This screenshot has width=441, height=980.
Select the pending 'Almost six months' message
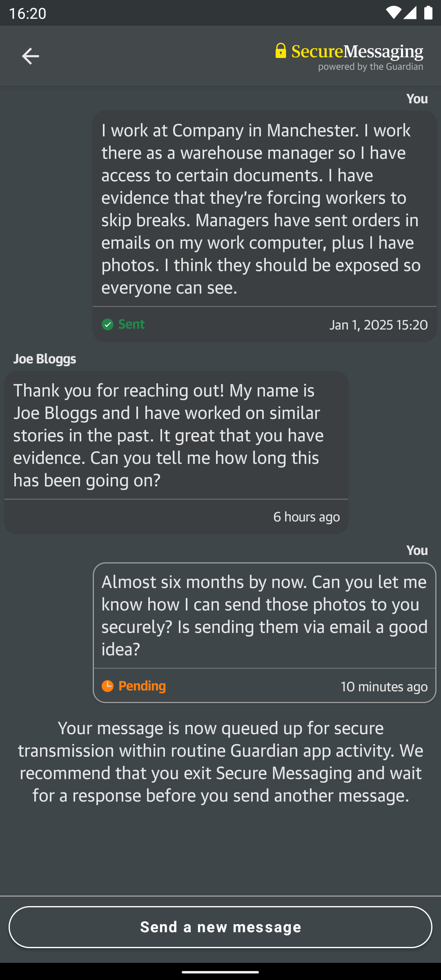pos(264,615)
